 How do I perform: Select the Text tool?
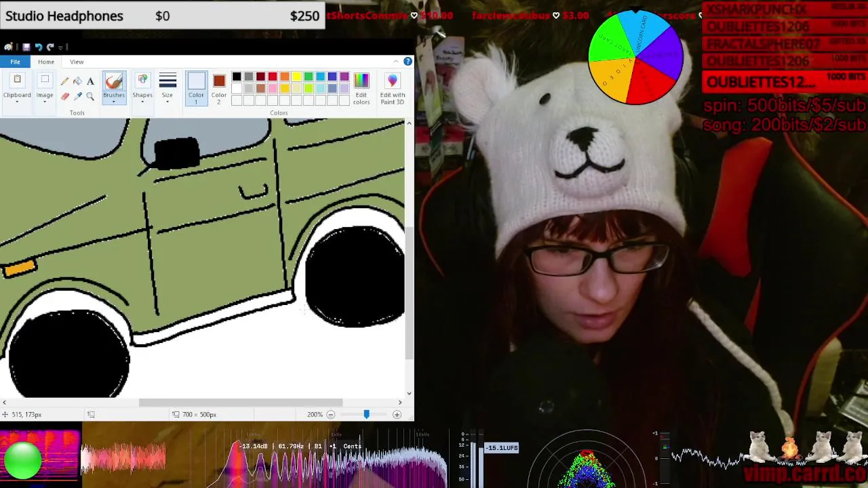[90, 81]
